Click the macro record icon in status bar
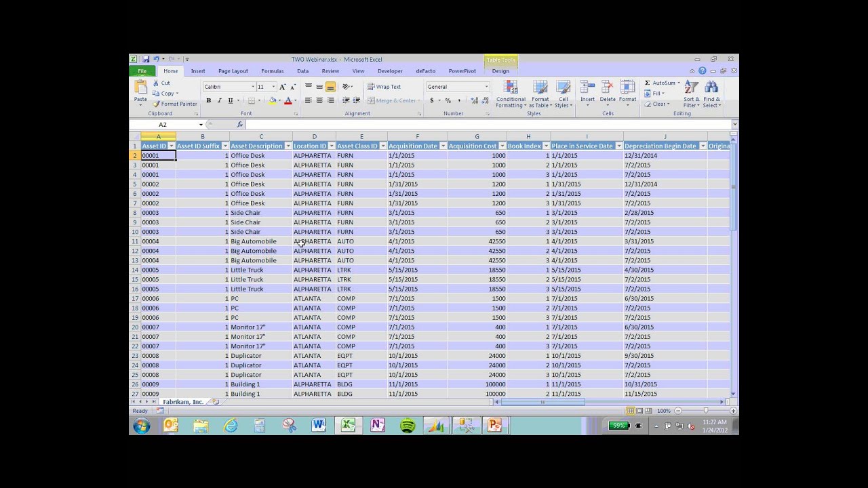 [160, 411]
